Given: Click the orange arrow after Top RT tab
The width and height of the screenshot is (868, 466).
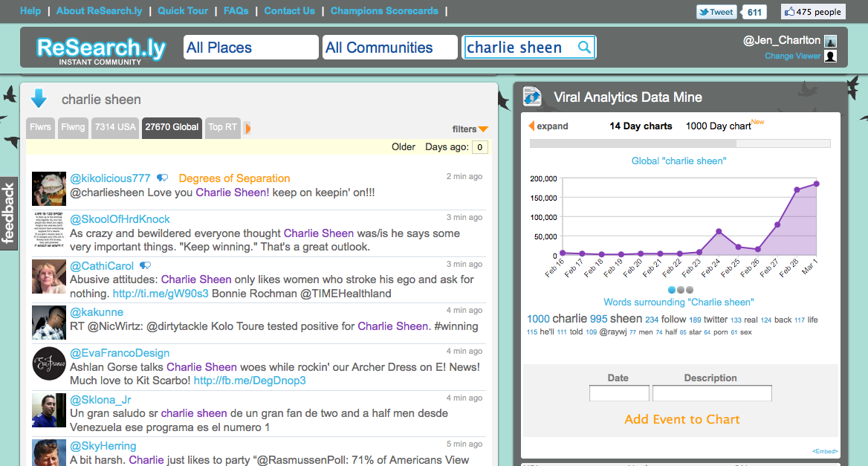Looking at the screenshot, I should [x=247, y=128].
